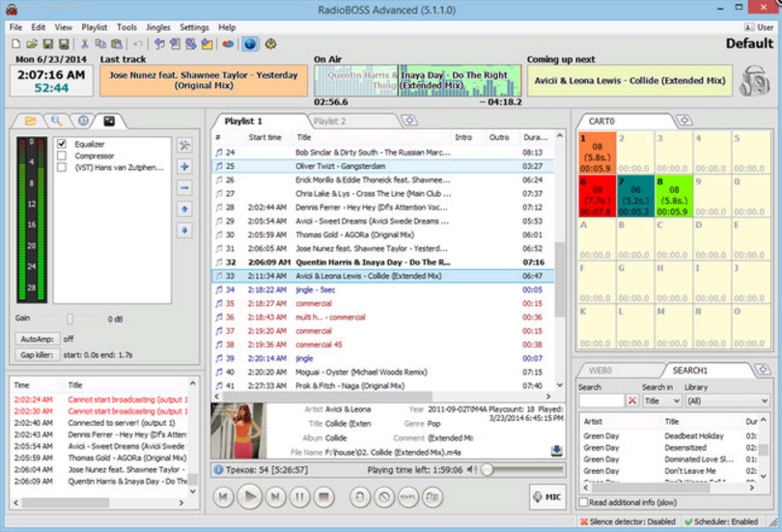
Task: Enable the VST Hans van Zutphen checkbox
Action: click(x=62, y=168)
